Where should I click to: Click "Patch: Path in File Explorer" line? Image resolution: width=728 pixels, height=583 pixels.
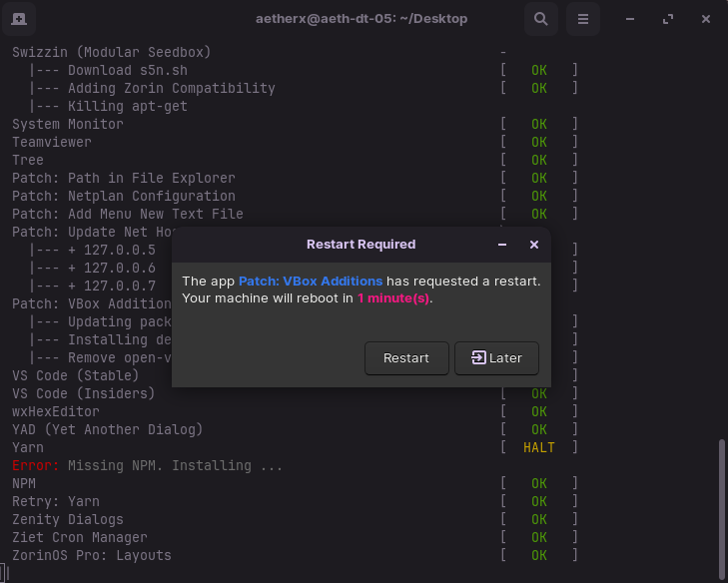tap(124, 179)
